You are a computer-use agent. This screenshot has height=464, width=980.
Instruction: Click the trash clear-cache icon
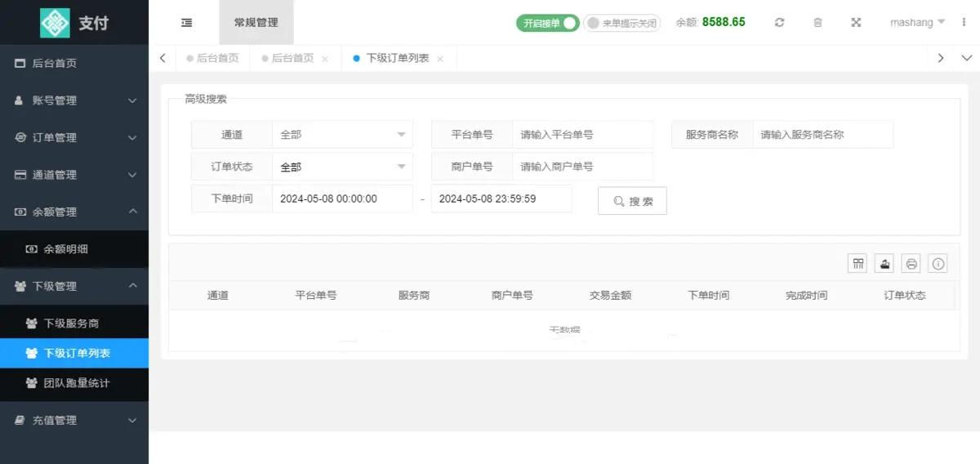[x=817, y=23]
